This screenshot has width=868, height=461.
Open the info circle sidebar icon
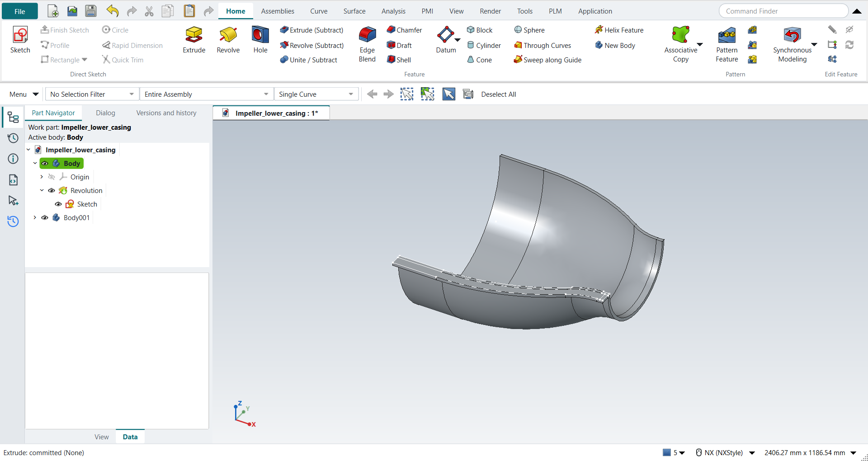click(13, 159)
